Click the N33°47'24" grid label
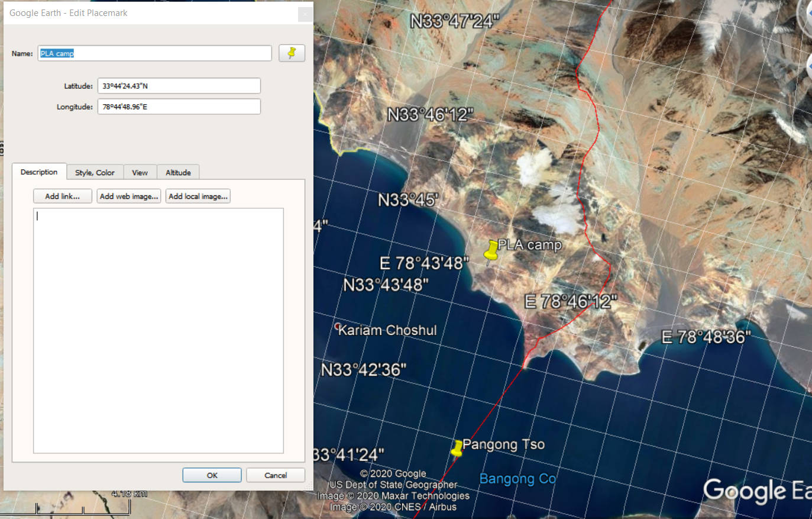The image size is (812, 519). [455, 21]
